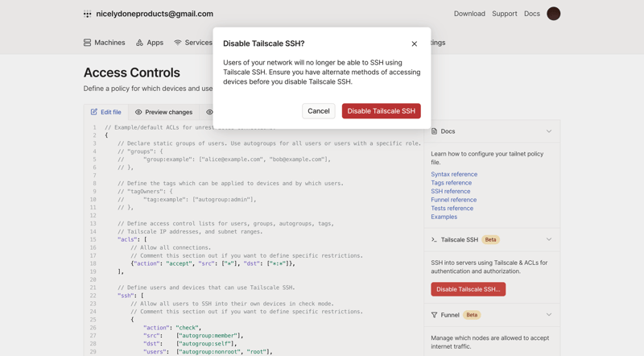Click the Docs panel document icon
Screen dimensions: 644x356
point(434,131)
